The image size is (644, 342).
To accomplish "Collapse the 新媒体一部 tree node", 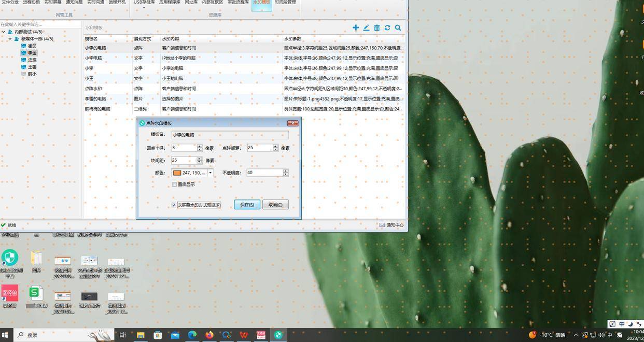I will pos(10,39).
